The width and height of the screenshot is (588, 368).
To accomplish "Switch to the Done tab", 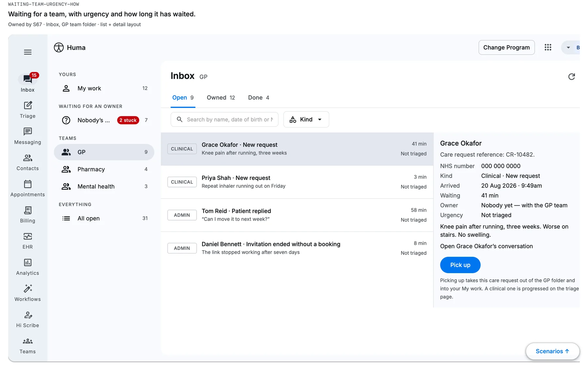I will [x=259, y=97].
